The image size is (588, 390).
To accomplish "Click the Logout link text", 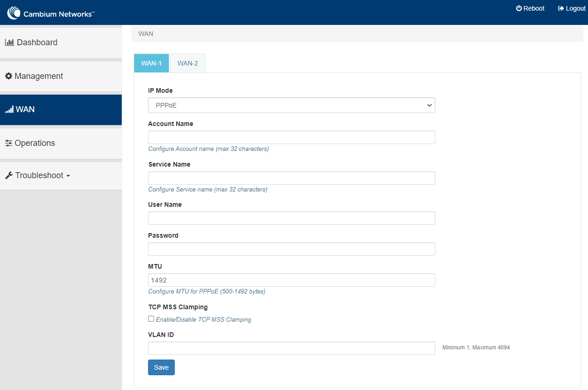I will (x=576, y=8).
